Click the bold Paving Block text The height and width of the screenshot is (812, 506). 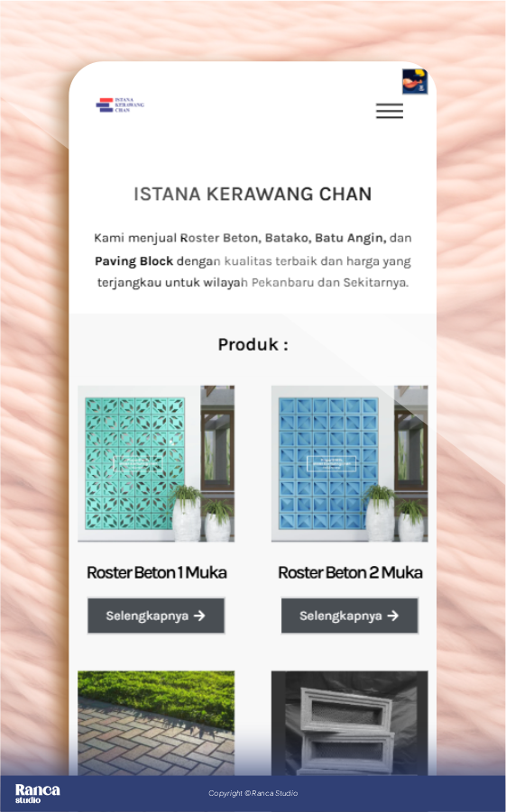pyautogui.click(x=133, y=261)
